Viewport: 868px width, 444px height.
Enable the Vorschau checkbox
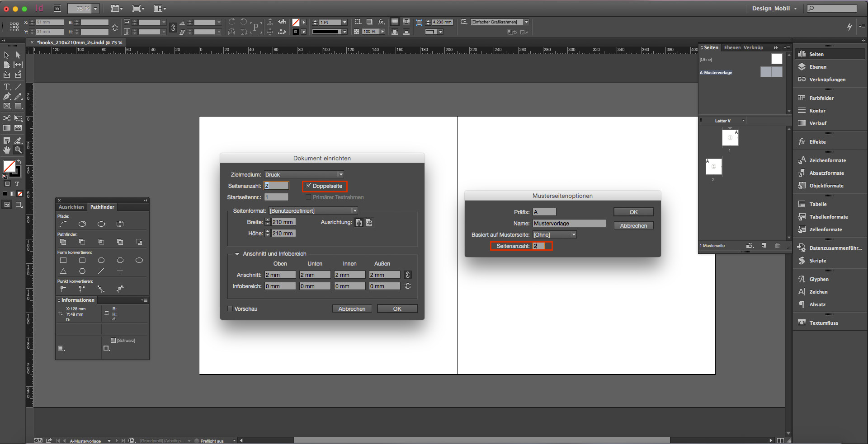(x=230, y=308)
